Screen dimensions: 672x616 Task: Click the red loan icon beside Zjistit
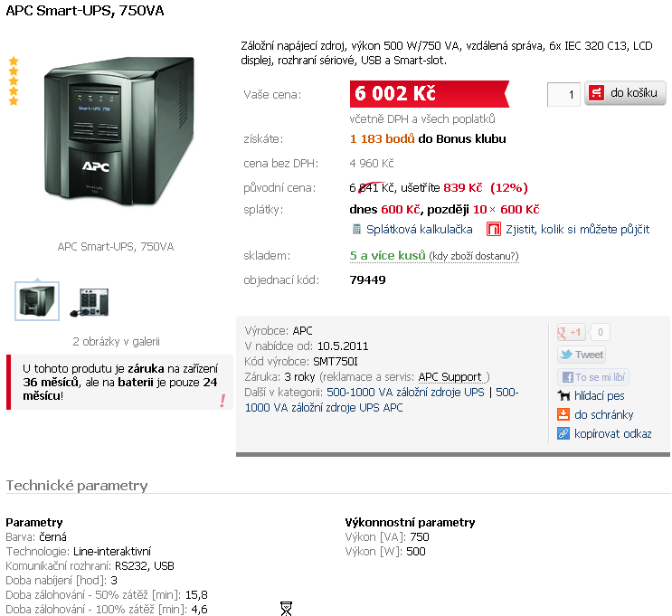[493, 230]
